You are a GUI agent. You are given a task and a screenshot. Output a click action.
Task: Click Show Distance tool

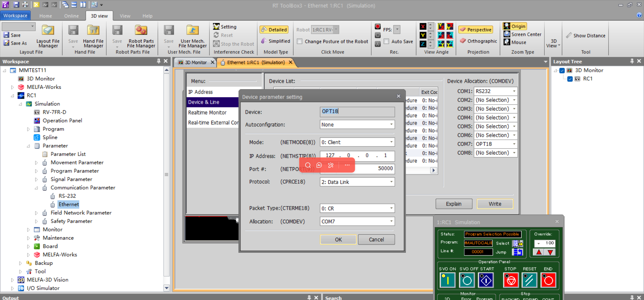point(586,36)
